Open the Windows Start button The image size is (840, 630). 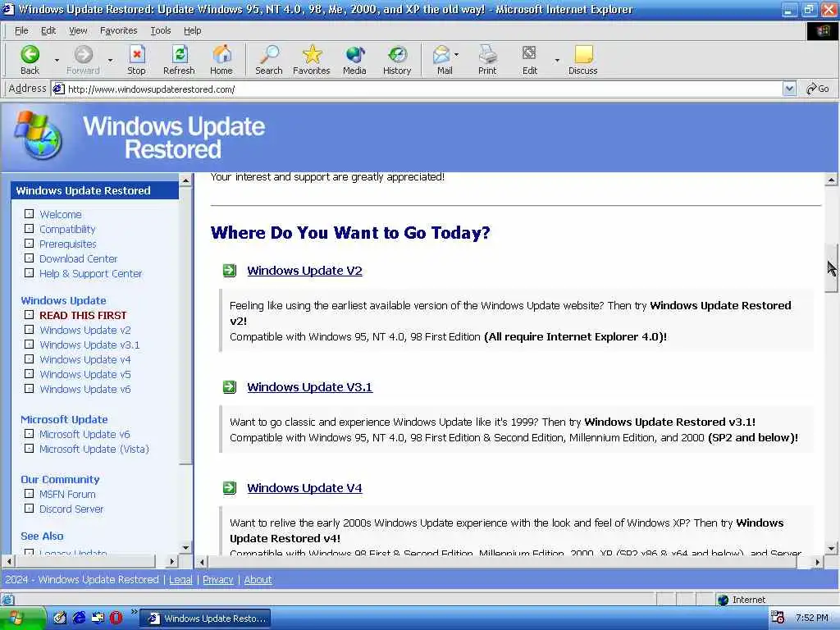tap(22, 619)
